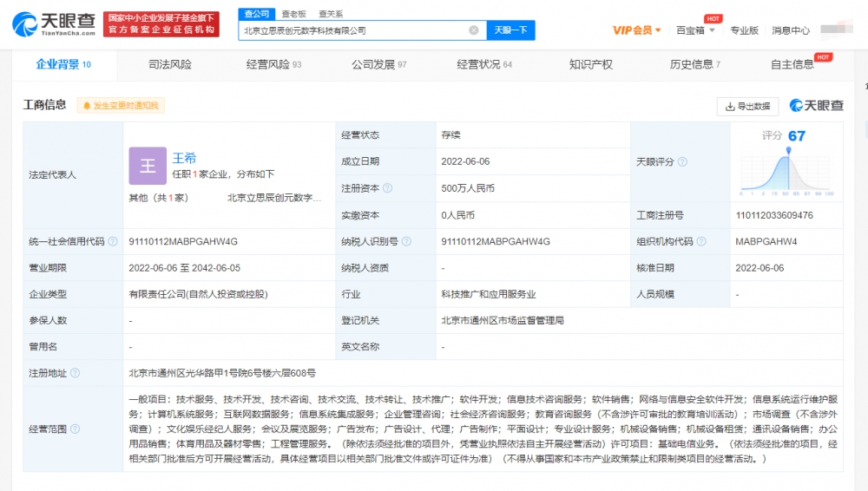Click the score value 67
This screenshot has width=868, height=491.
pos(797,136)
